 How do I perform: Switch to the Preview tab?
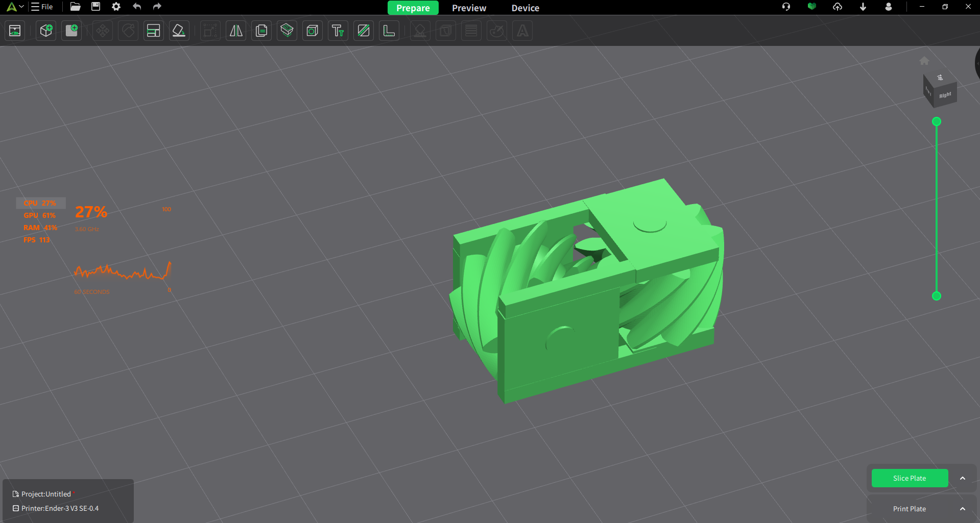[469, 8]
